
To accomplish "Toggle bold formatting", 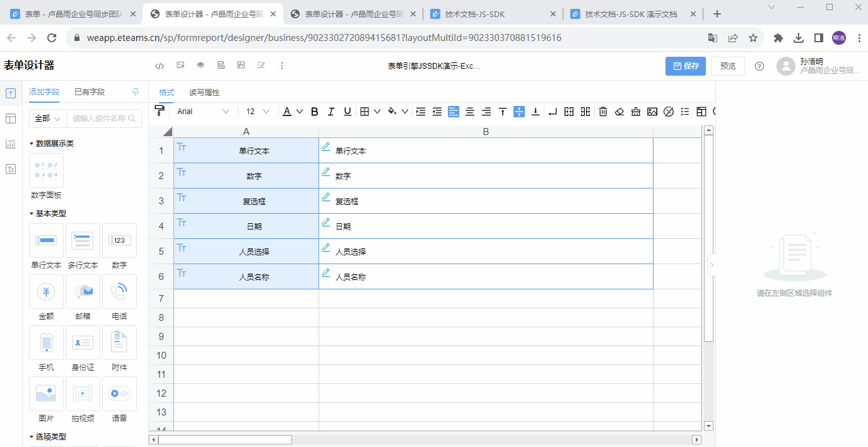I will click(314, 112).
